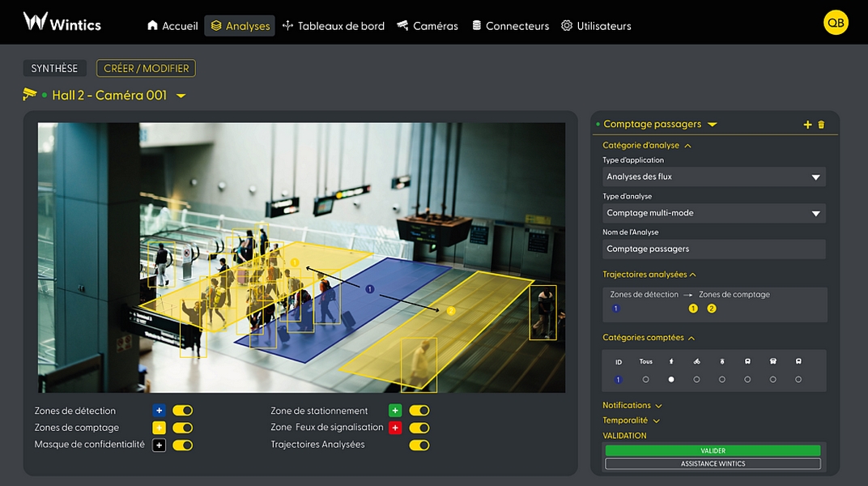Click the ASSISTANCE WINTICS button

713,464
